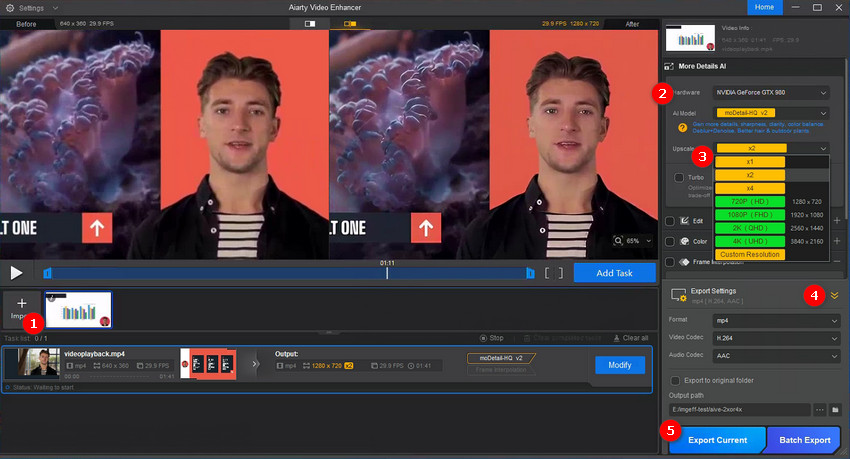Open output folder icon beside path
850x459 pixels.
(834, 410)
